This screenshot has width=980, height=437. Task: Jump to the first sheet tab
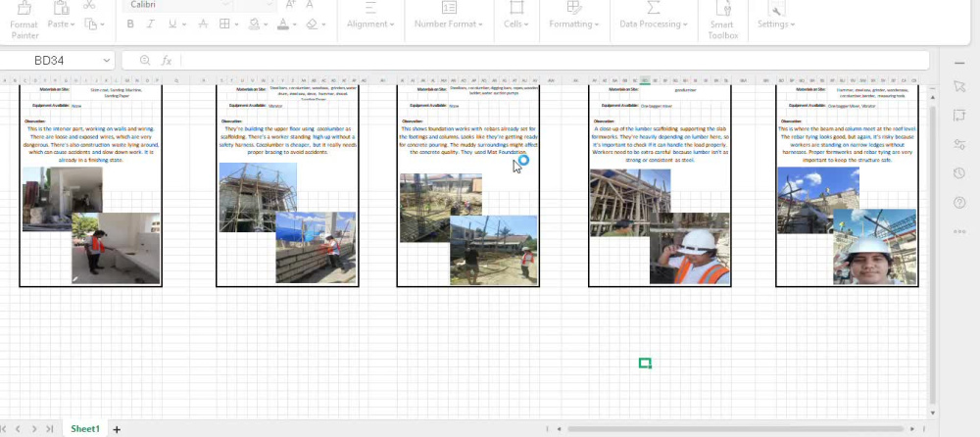pos(4,429)
